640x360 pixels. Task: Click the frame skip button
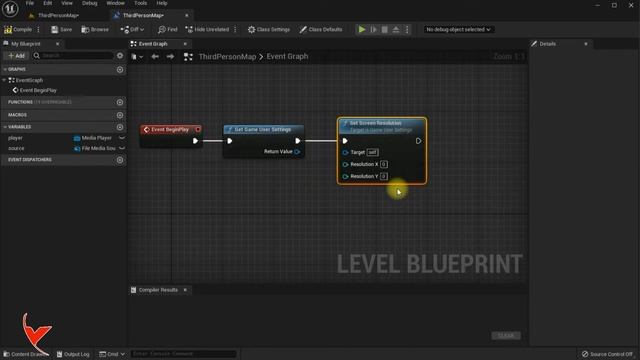click(x=373, y=29)
